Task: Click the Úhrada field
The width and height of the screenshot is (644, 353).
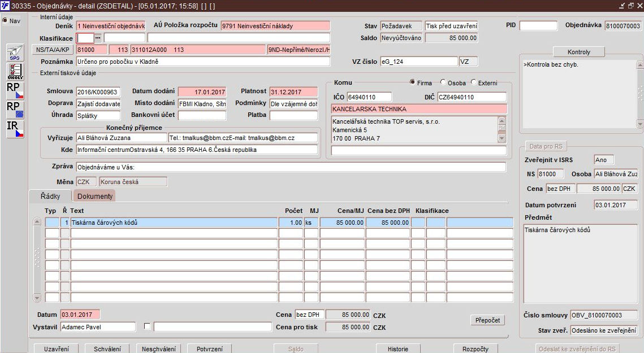Action: coord(98,116)
